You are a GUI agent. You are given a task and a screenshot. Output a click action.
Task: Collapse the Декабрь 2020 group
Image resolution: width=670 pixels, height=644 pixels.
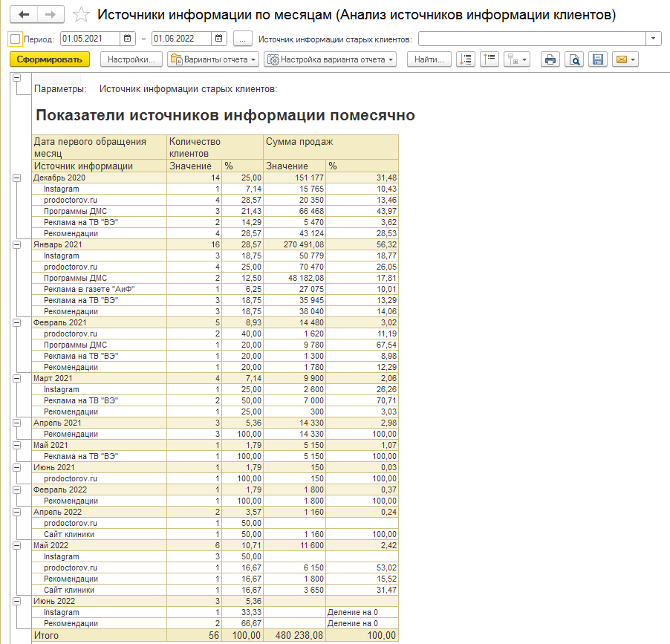click(16, 178)
